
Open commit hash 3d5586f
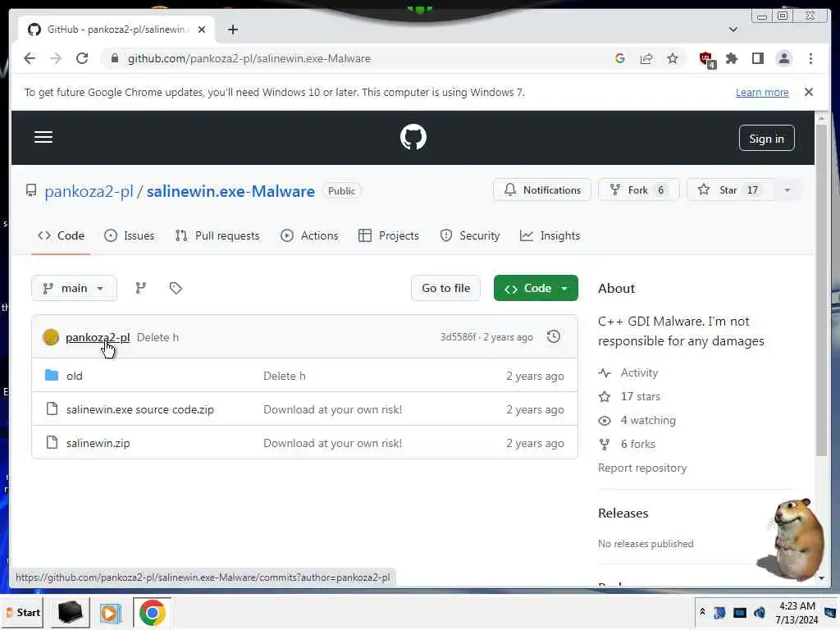pos(458,337)
